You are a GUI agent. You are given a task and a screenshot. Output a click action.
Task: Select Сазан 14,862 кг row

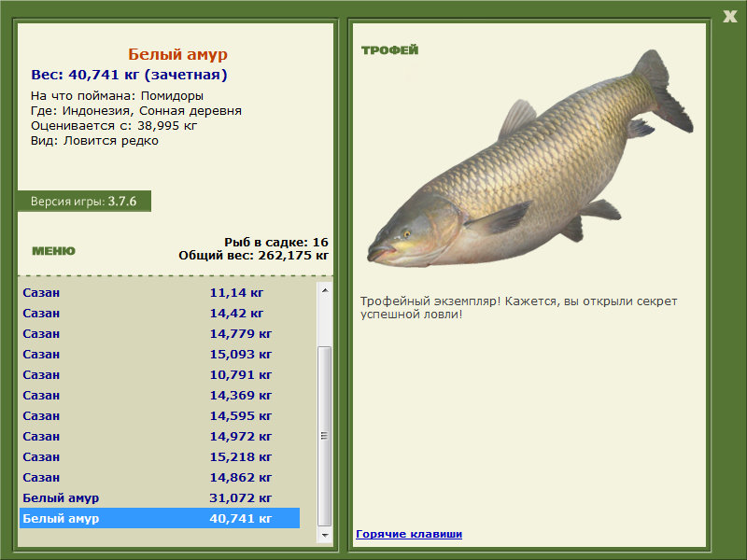click(x=160, y=477)
